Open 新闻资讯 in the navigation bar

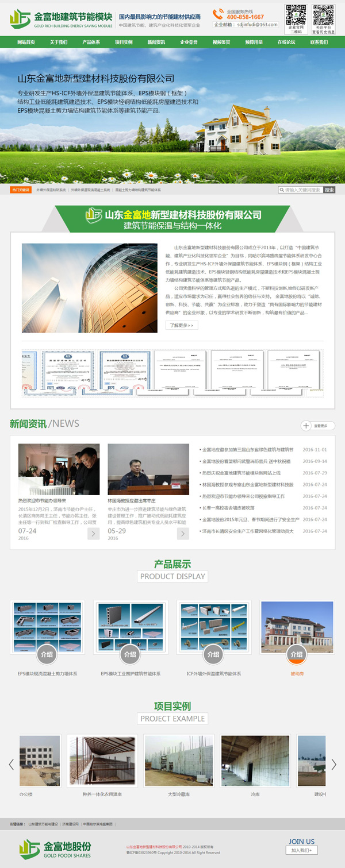pyautogui.click(x=156, y=42)
